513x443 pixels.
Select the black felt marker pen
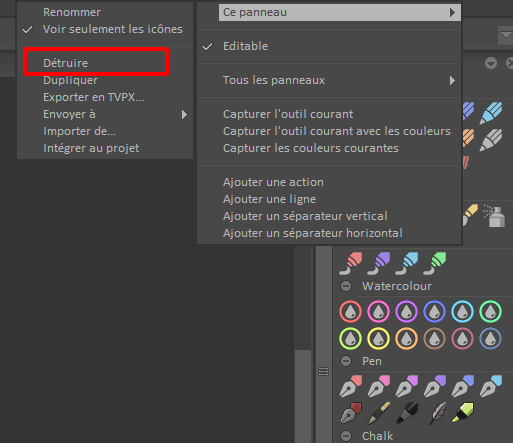pyautogui.click(x=407, y=413)
